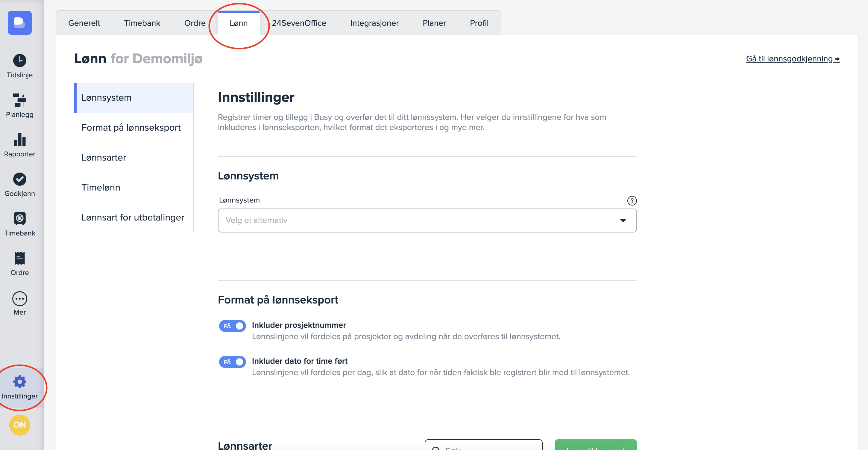
Task: Open the Ordre receipt icon in sidebar
Action: tap(19, 258)
